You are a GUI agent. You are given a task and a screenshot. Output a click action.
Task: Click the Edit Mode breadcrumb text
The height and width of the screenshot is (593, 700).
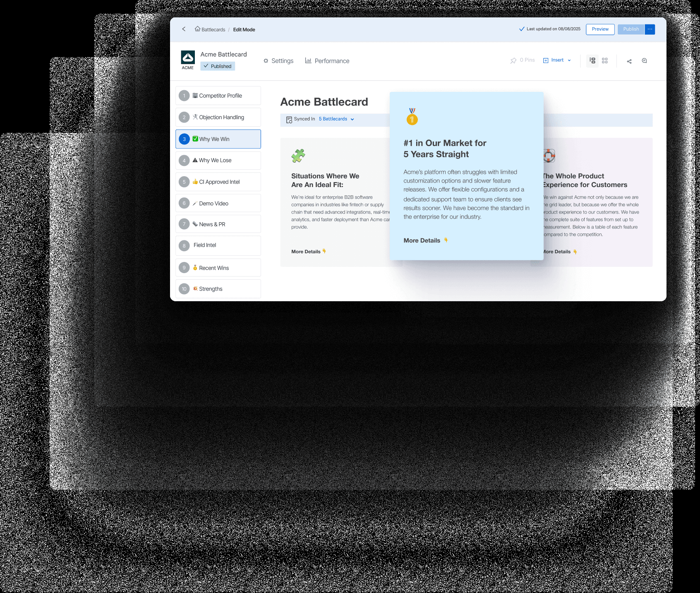[244, 30]
